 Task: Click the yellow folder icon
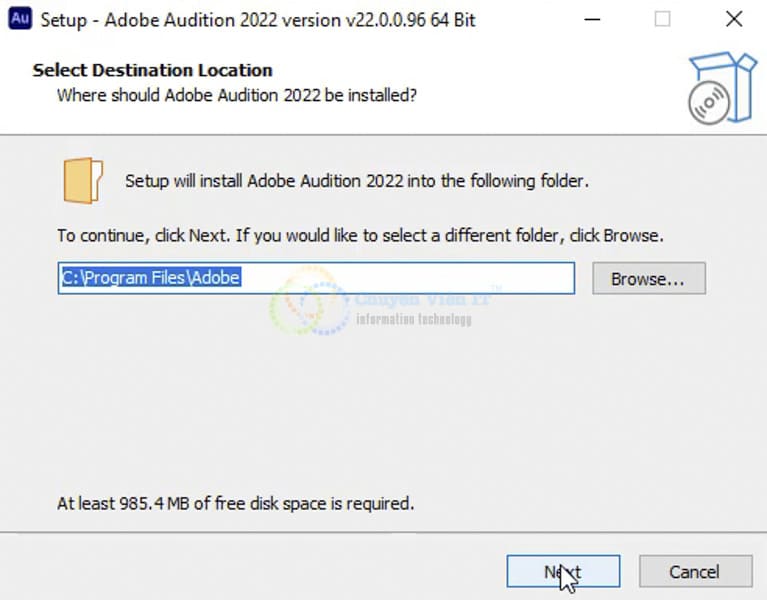click(x=82, y=180)
